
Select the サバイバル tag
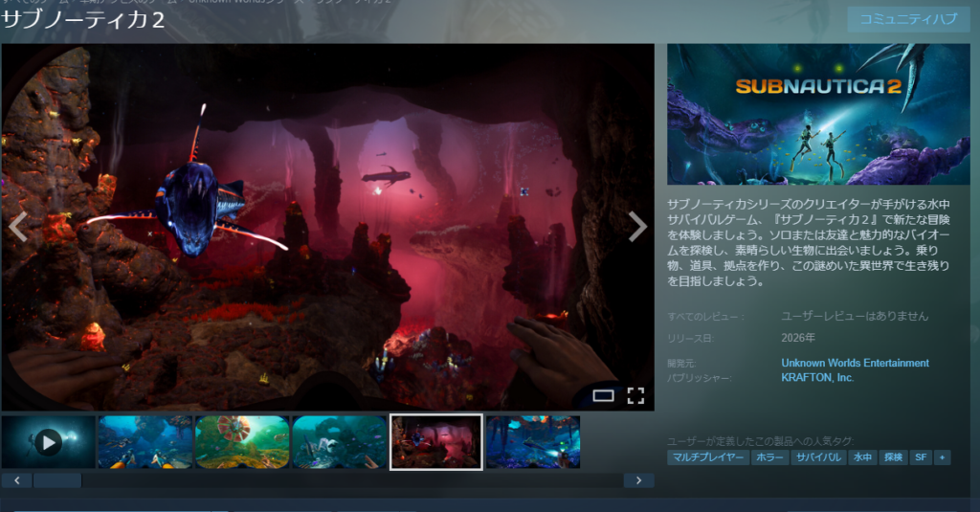[x=817, y=457]
